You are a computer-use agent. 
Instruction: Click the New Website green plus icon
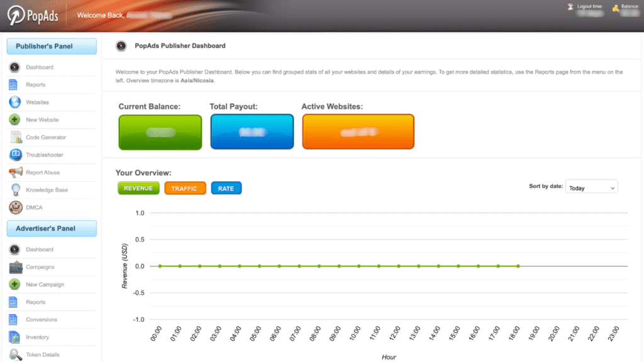(x=15, y=119)
